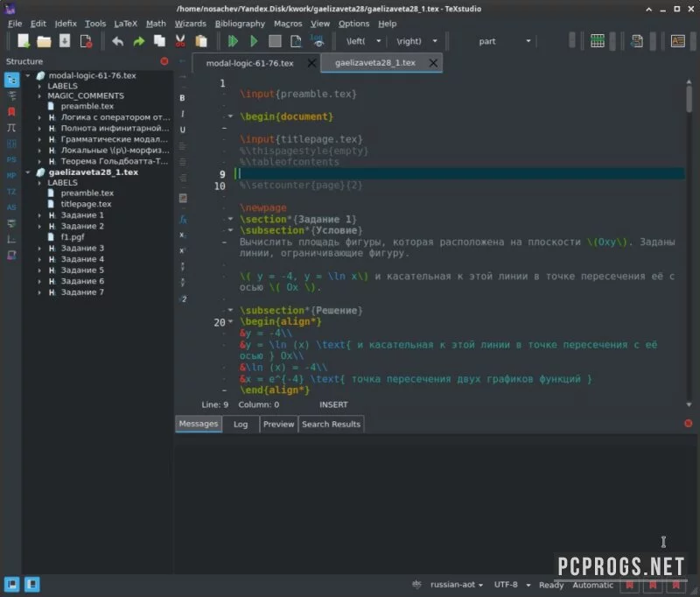
Task: Cut selection with the scissors icon
Action: pyautogui.click(x=180, y=41)
